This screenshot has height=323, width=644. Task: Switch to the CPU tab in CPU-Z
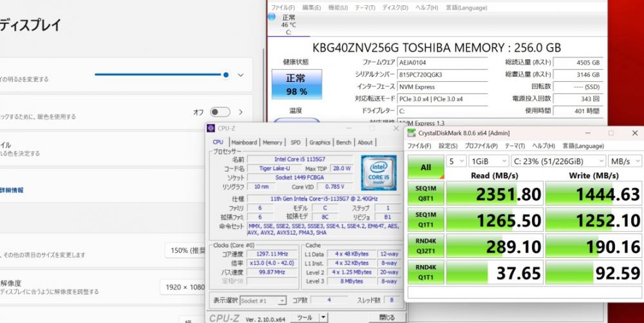(218, 142)
